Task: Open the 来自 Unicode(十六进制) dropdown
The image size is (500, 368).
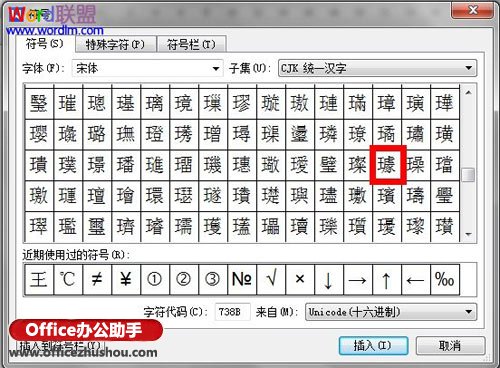Action: tap(391, 312)
